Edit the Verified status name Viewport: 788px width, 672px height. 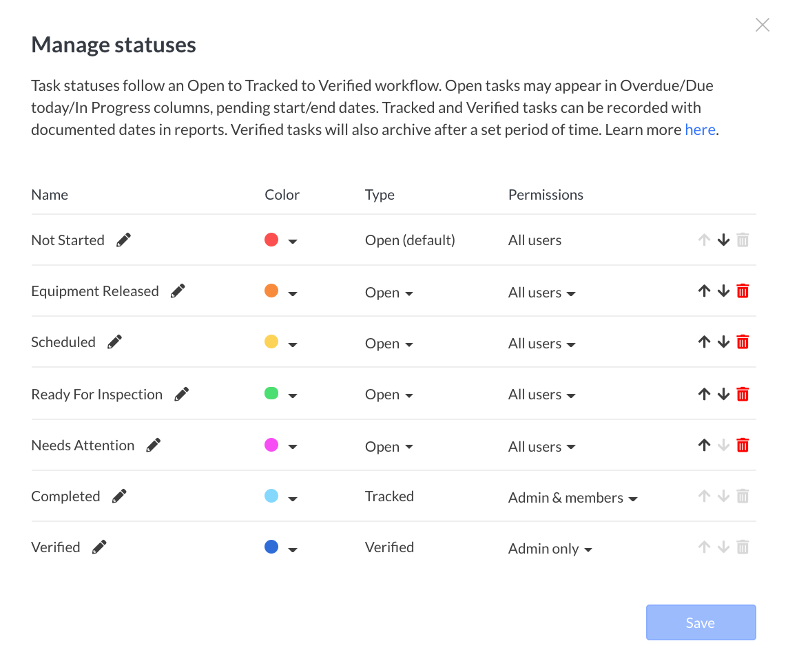(x=99, y=547)
